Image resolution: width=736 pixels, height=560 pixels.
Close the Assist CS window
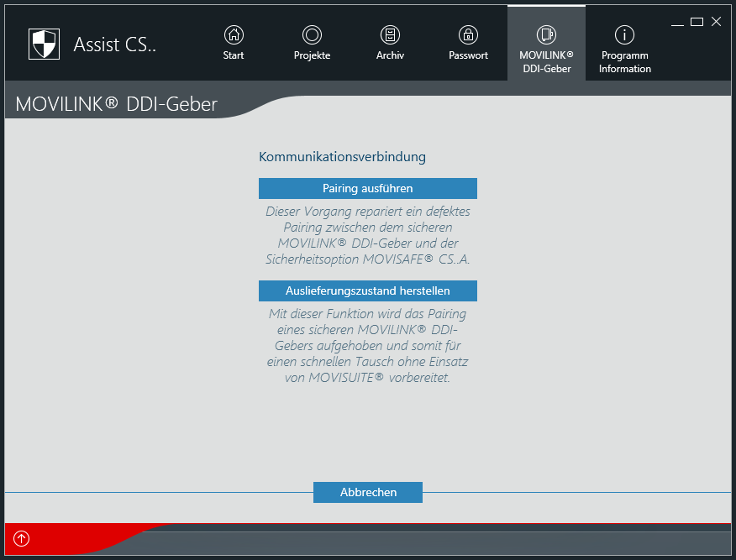coord(716,22)
